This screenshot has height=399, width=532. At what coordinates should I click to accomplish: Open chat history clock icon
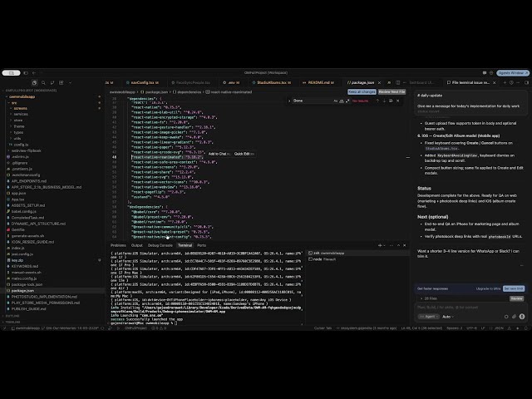coord(511,82)
